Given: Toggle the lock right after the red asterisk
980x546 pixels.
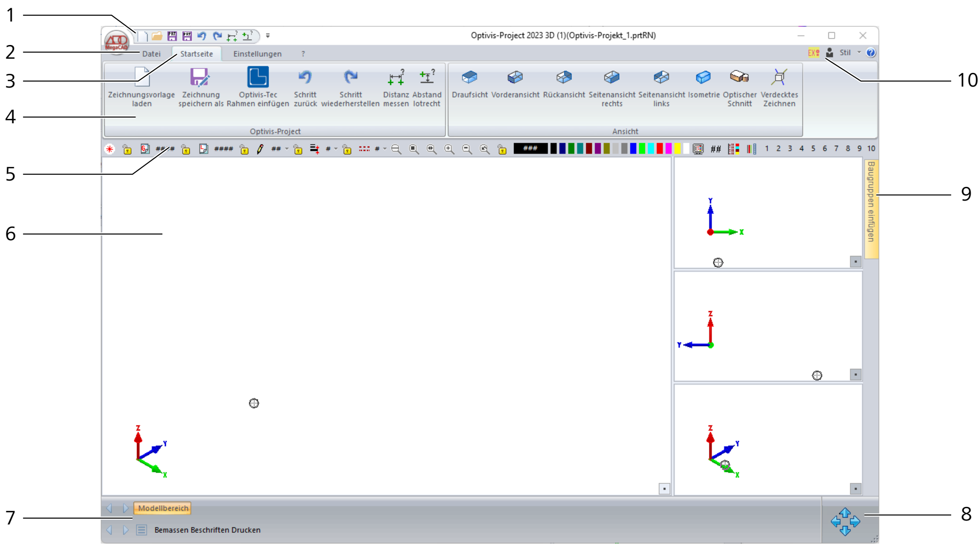Looking at the screenshot, I should (x=127, y=149).
